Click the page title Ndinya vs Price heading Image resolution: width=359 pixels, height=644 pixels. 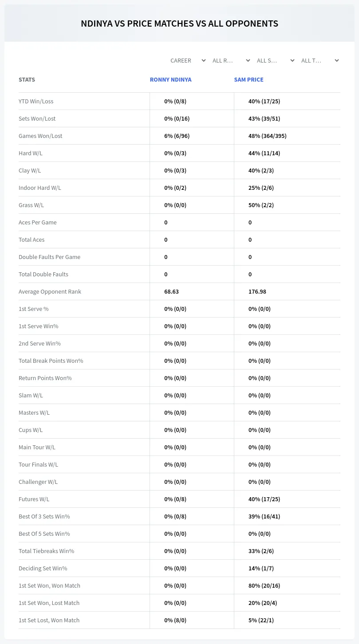(179, 24)
